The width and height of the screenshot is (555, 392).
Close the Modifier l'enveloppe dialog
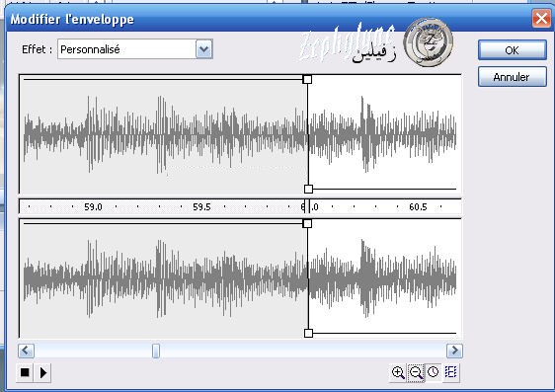coord(541,18)
